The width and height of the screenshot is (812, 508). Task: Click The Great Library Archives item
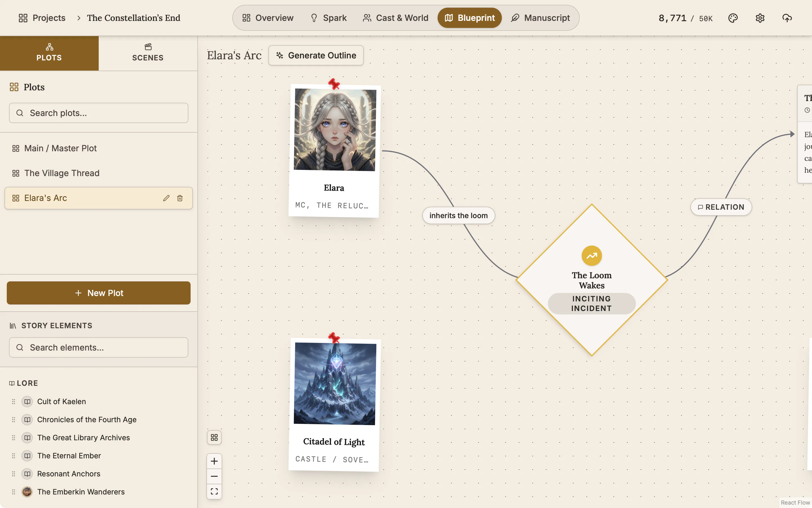coord(83,437)
